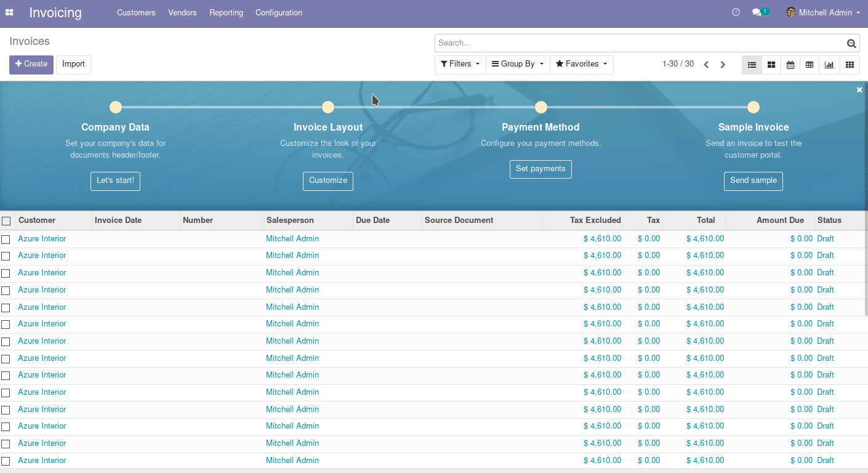
Task: Check the first Azure Interior invoice row
Action: click(x=6, y=238)
